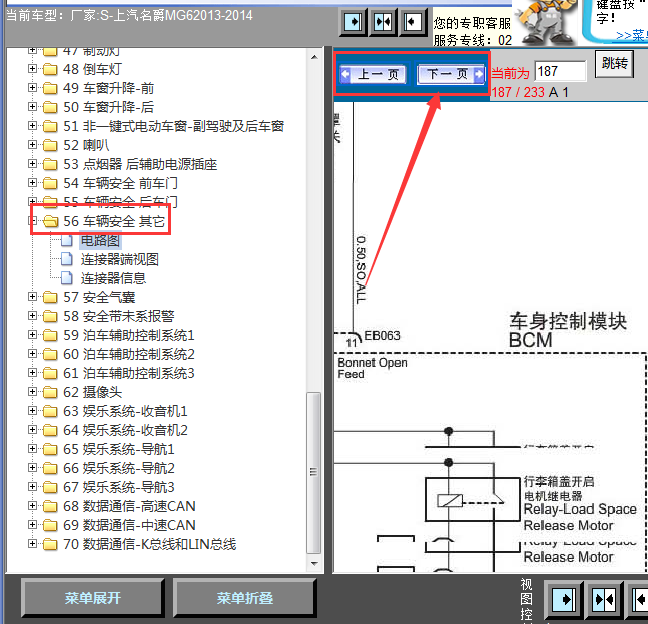Expand the 54 车辆安全 前车门 node

pos(32,183)
